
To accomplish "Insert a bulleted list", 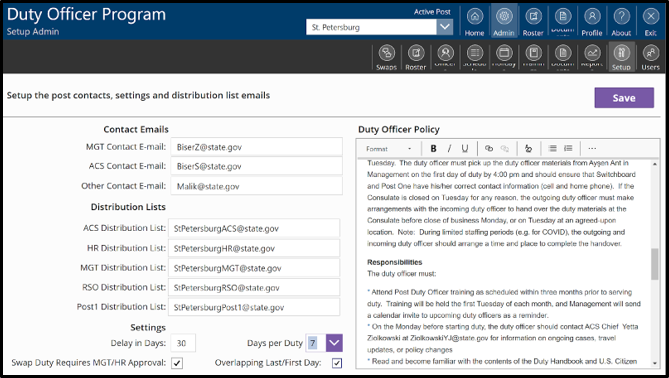I will (553, 148).
